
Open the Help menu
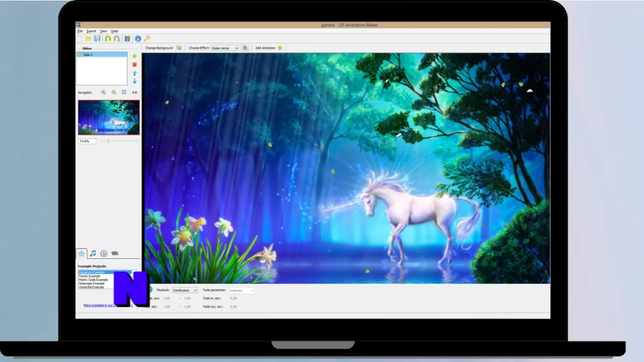114,31
